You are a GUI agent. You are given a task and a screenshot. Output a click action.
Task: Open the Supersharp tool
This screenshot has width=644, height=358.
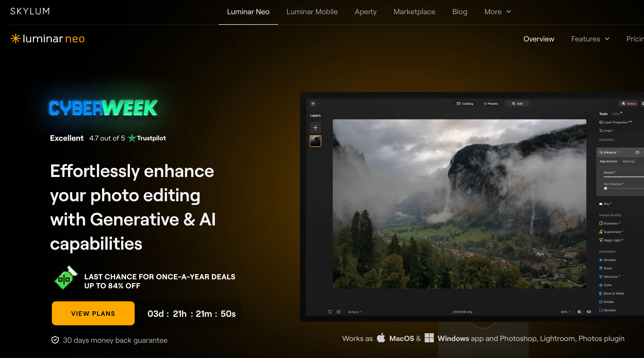(x=611, y=232)
